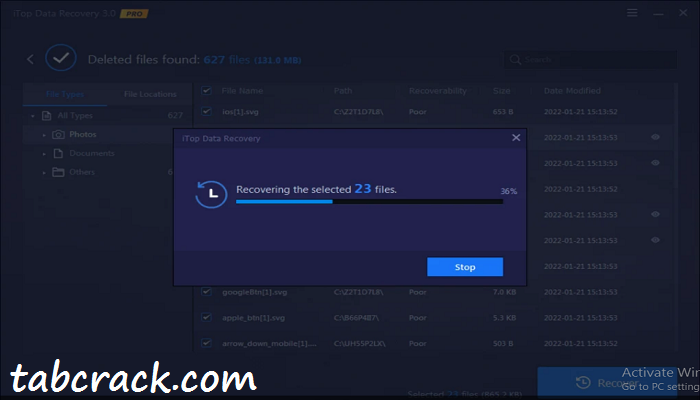Sort by Date Modified column
700x400 pixels.
(572, 91)
